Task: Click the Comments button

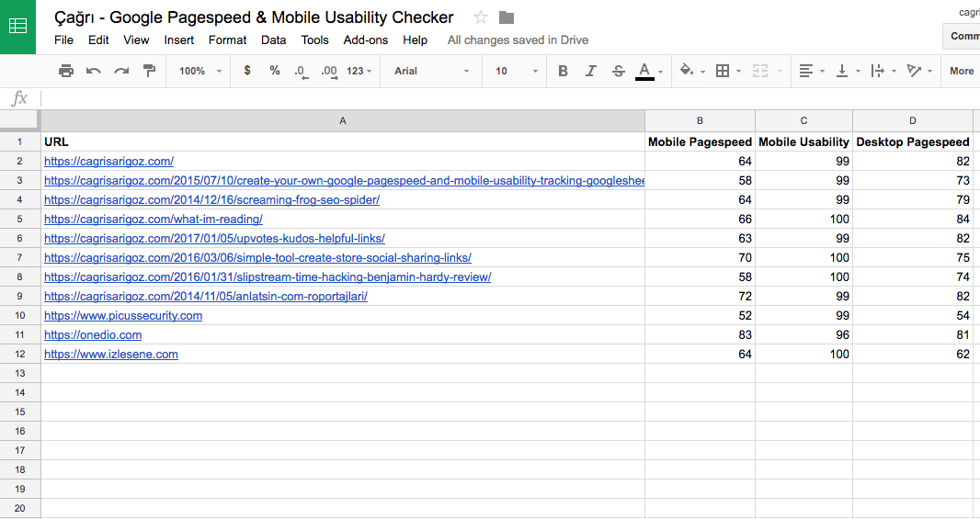Action: point(962,36)
